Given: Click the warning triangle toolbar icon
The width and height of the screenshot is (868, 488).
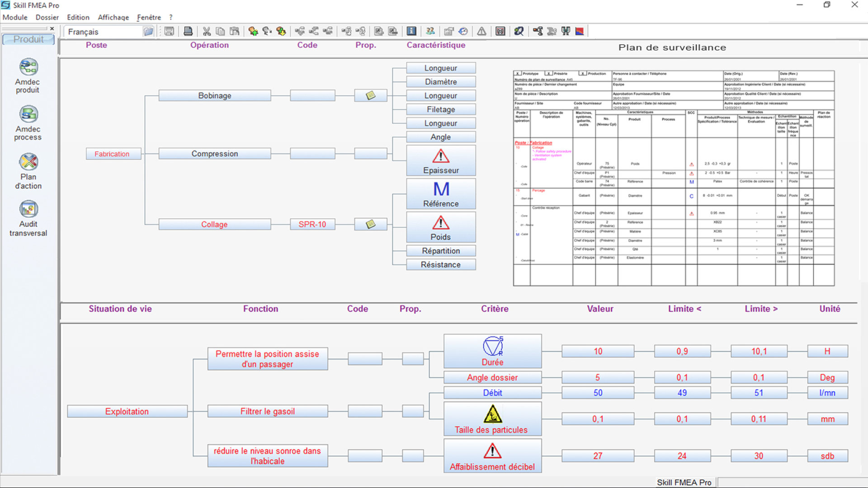Looking at the screenshot, I should click(x=481, y=31).
